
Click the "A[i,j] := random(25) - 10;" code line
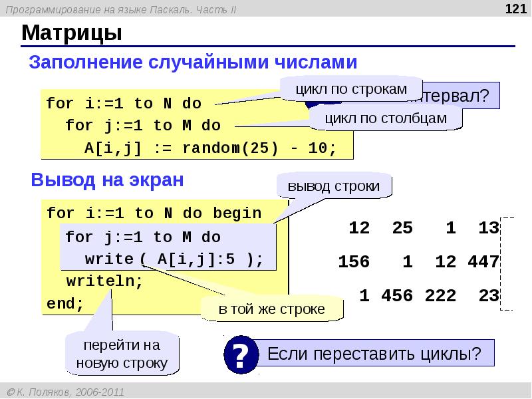(x=210, y=148)
